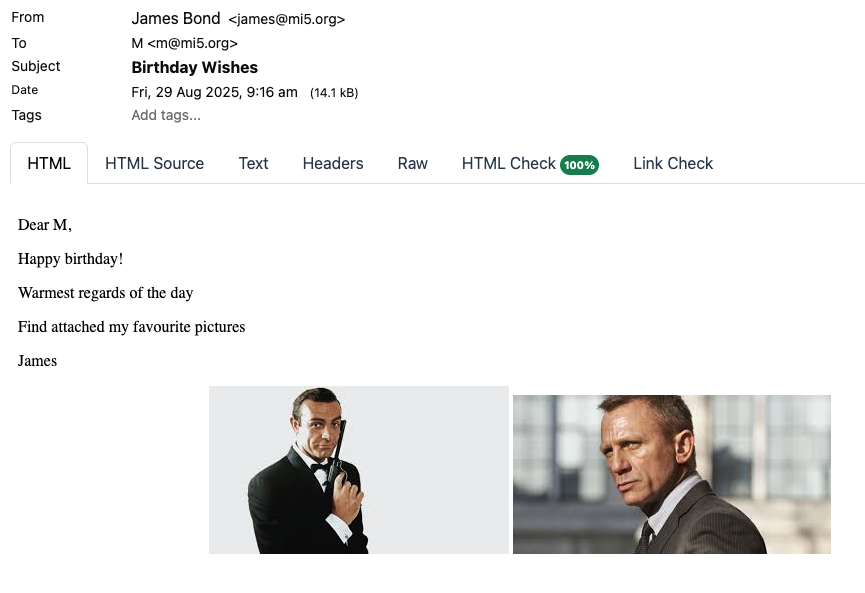Open the HTML Check tab

(508, 163)
